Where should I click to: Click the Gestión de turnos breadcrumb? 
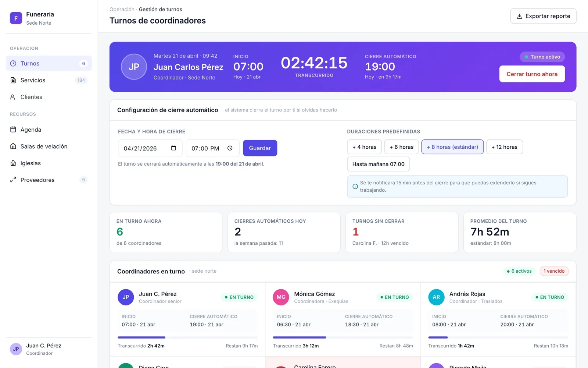coord(160,9)
